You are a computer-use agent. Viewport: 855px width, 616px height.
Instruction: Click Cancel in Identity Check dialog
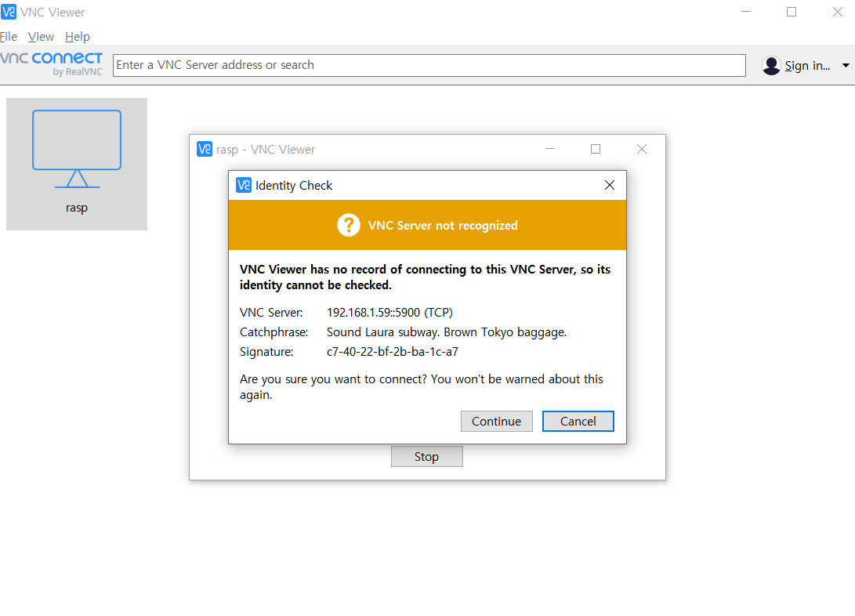pos(578,422)
